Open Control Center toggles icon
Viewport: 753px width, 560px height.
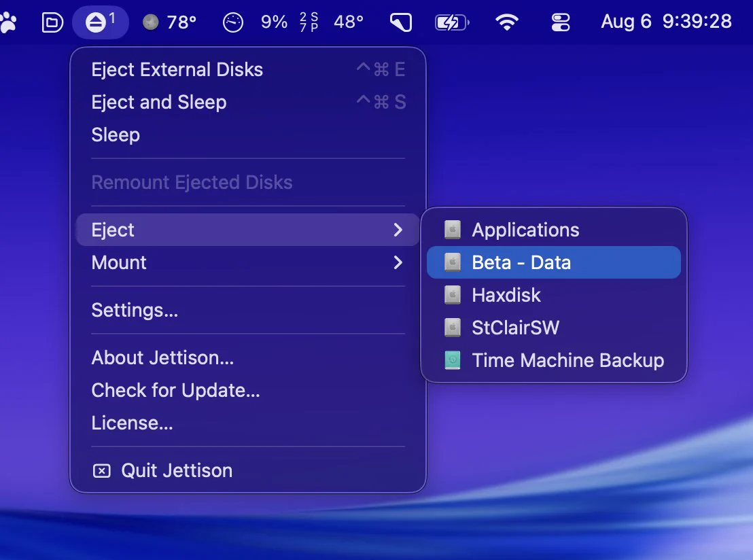pos(561,22)
